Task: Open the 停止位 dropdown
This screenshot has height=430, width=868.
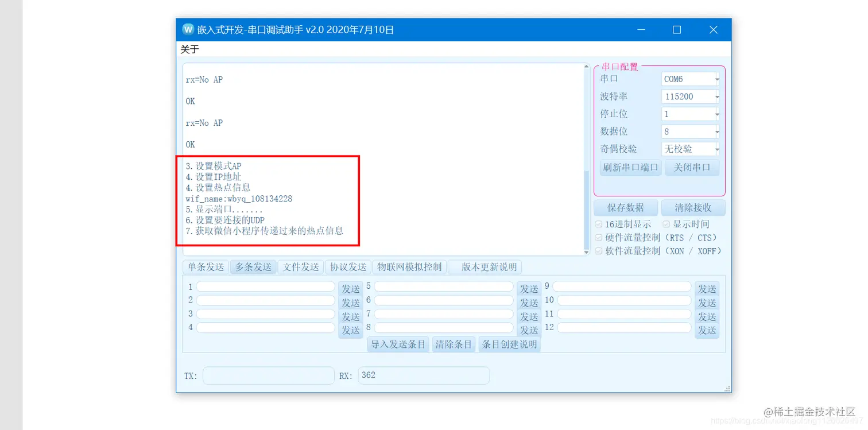Action: tap(691, 114)
